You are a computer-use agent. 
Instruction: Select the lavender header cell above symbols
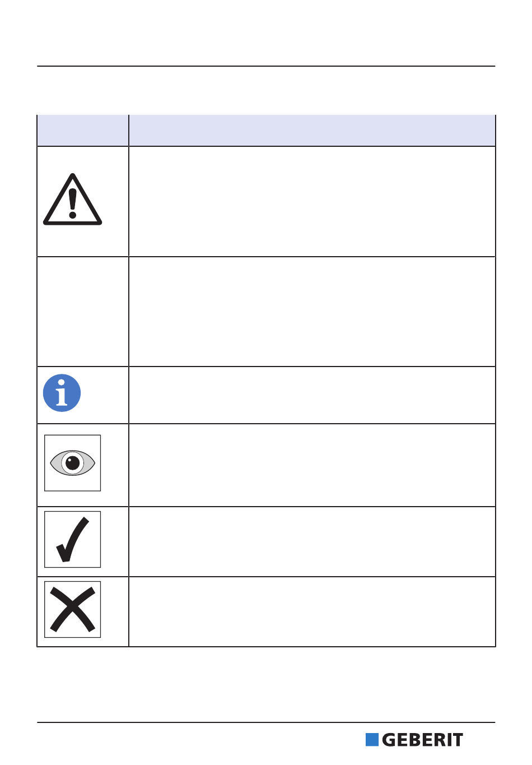click(x=83, y=131)
